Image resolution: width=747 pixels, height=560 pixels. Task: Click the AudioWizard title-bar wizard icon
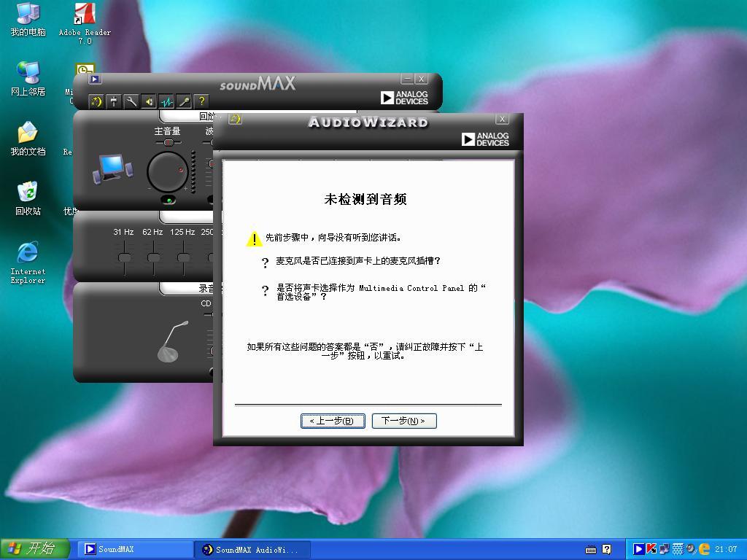pos(235,119)
